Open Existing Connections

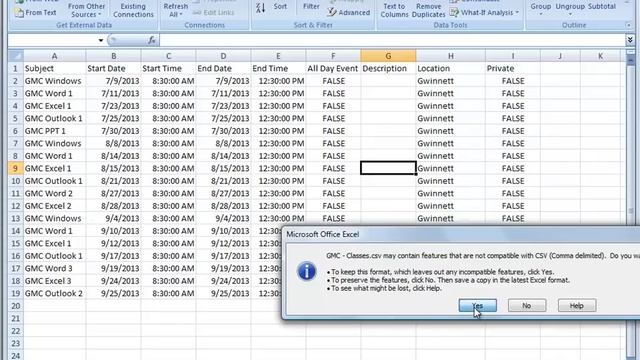tap(133, 10)
